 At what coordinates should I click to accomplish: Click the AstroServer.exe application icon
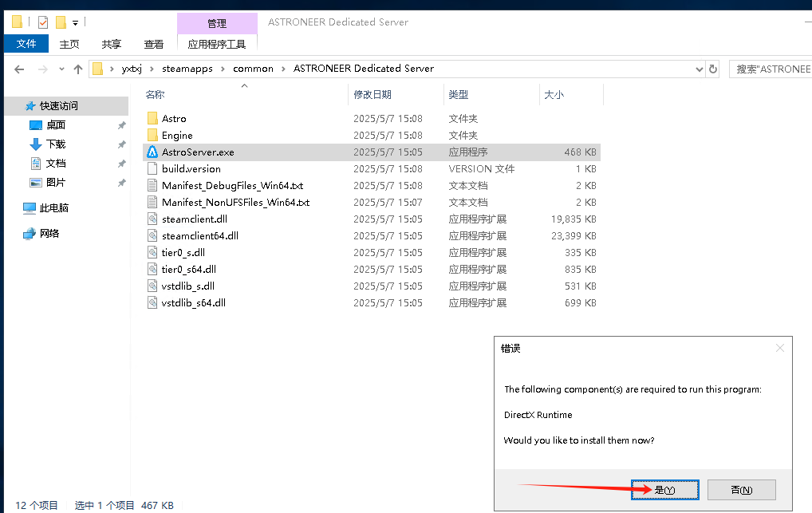pos(152,152)
